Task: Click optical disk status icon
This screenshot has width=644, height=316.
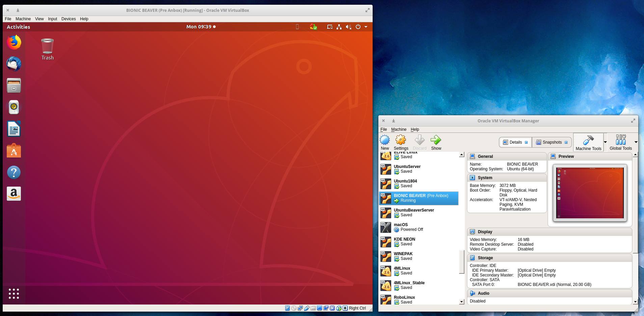Action: click(294, 308)
